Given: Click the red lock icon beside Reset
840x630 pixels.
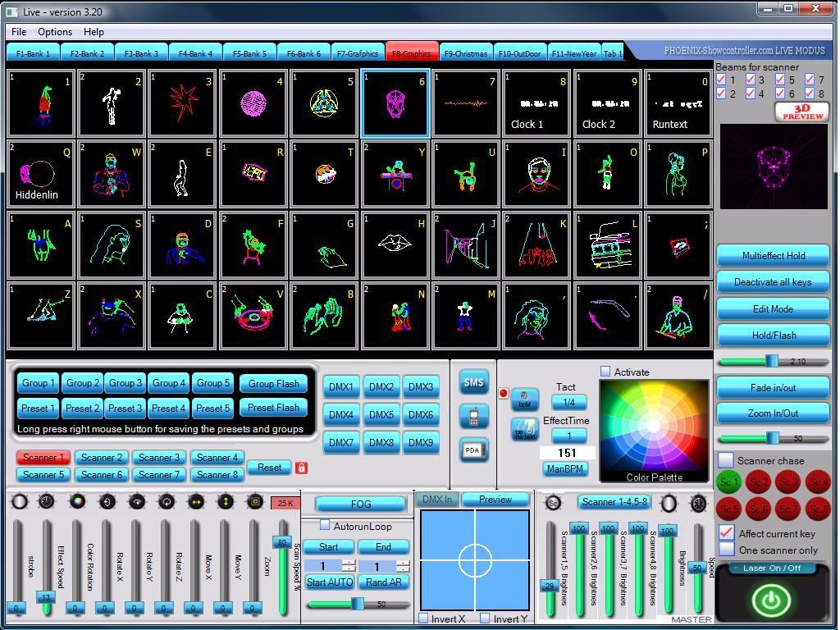Looking at the screenshot, I should click(x=301, y=468).
